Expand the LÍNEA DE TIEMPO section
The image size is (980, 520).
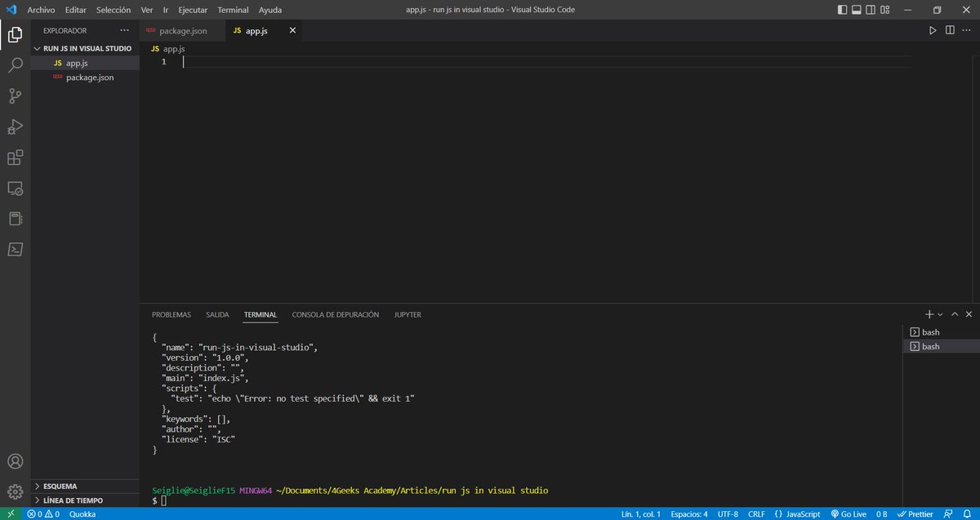(85, 500)
